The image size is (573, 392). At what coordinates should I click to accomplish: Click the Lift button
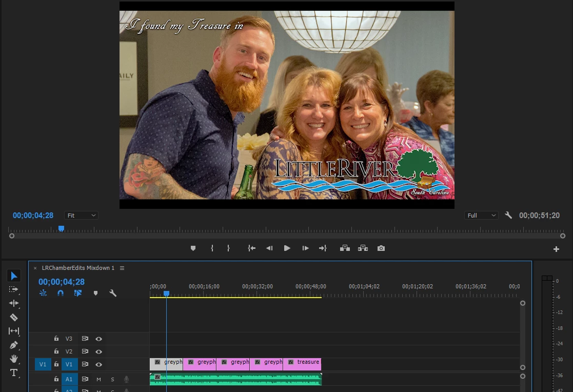click(345, 248)
